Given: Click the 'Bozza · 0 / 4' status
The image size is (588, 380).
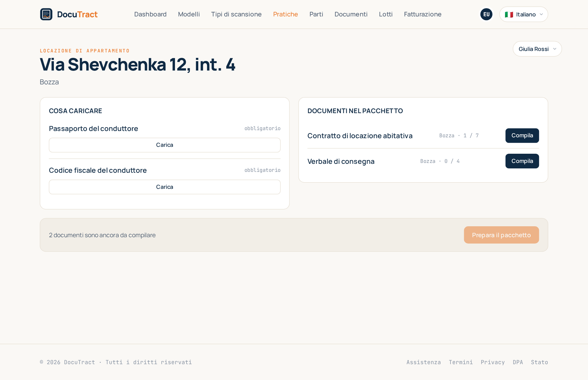Looking at the screenshot, I should click(x=440, y=161).
